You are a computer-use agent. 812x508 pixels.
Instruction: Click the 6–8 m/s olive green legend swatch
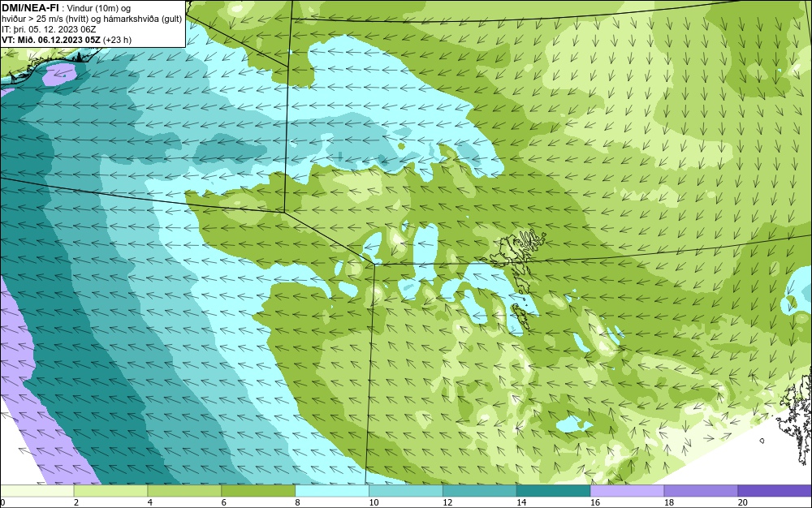[x=258, y=490]
